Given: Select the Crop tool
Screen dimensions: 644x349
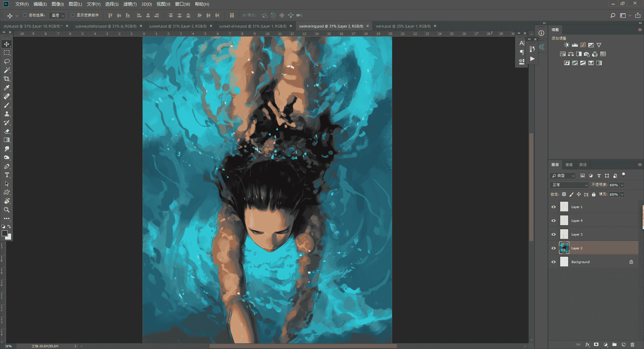Looking at the screenshot, I should point(7,79).
